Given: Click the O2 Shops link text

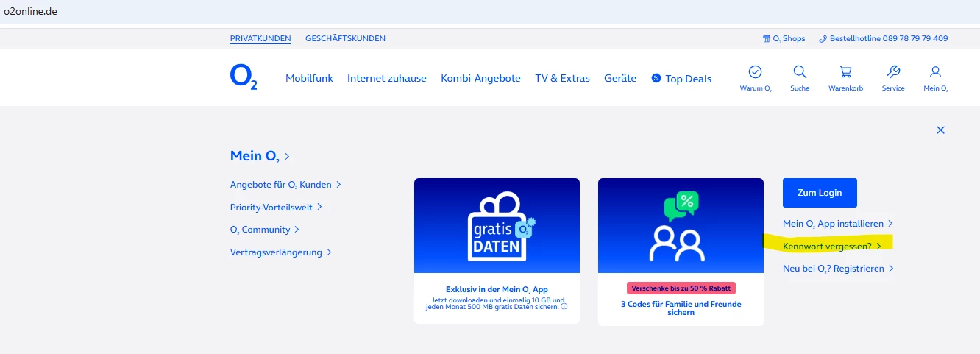Looking at the screenshot, I should point(789,38).
